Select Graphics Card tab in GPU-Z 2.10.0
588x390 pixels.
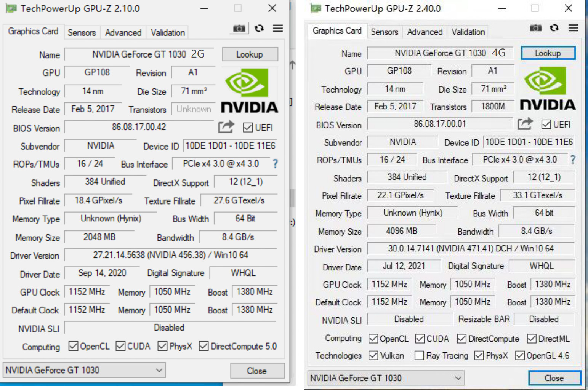point(33,31)
